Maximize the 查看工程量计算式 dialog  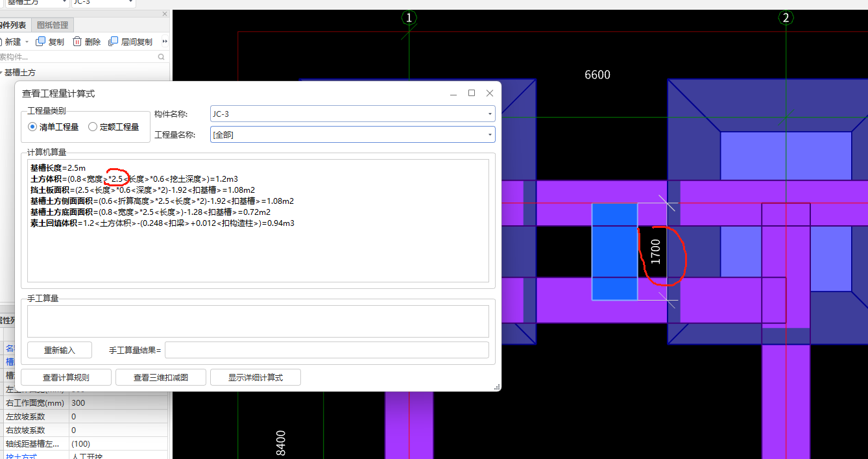coord(472,93)
